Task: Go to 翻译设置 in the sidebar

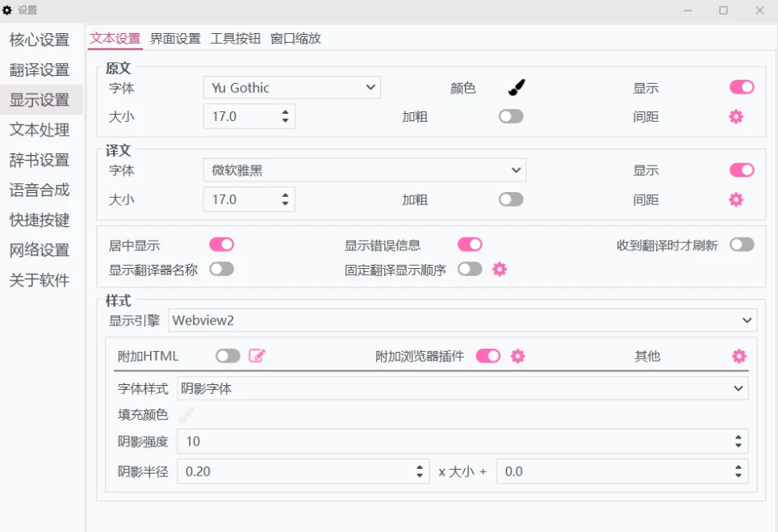Action: 40,70
